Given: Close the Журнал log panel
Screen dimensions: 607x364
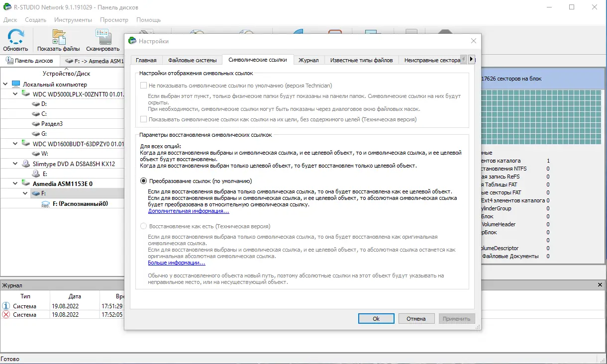Looking at the screenshot, I should coord(600,285).
